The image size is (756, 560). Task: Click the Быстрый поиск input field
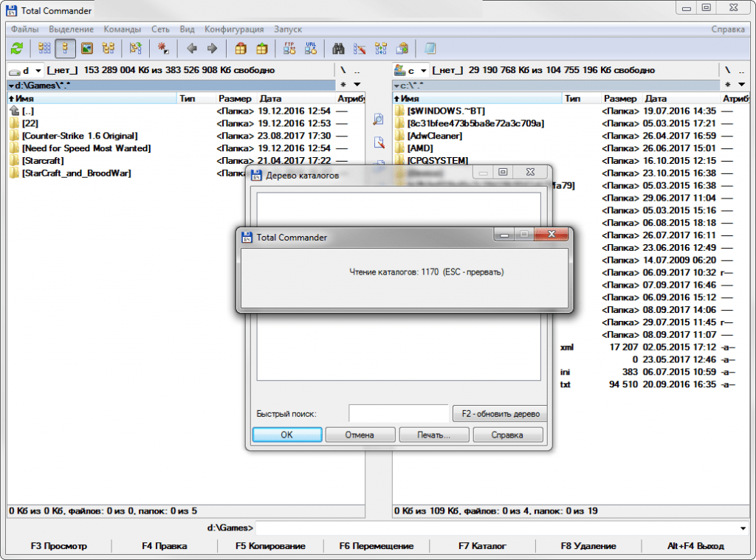click(x=399, y=413)
